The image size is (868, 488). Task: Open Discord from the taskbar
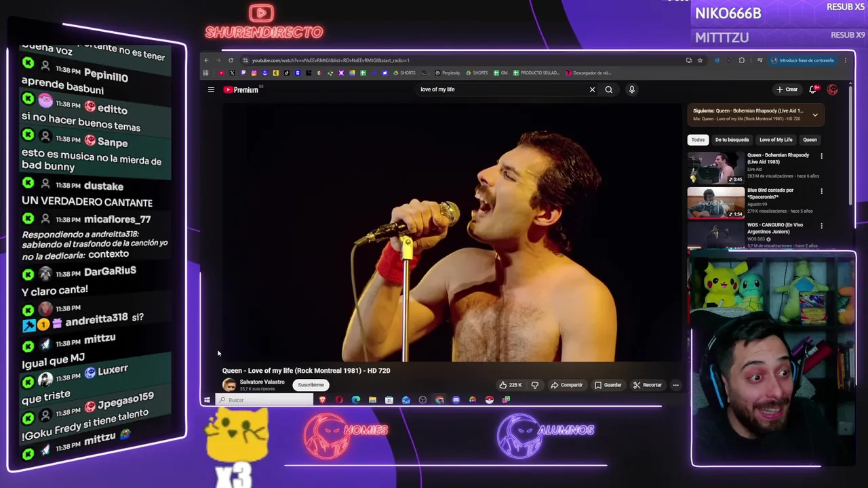(456, 400)
